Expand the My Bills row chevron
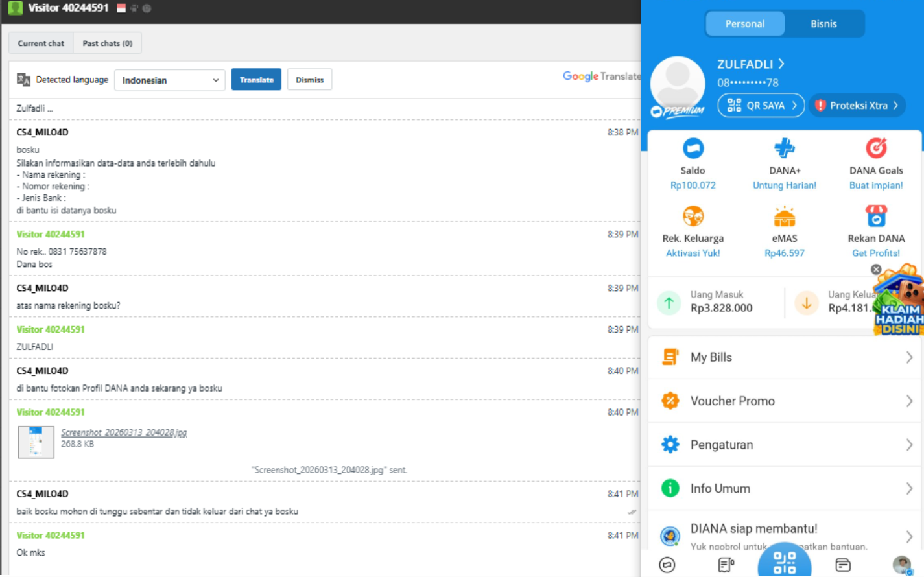The width and height of the screenshot is (924, 577). (x=909, y=357)
